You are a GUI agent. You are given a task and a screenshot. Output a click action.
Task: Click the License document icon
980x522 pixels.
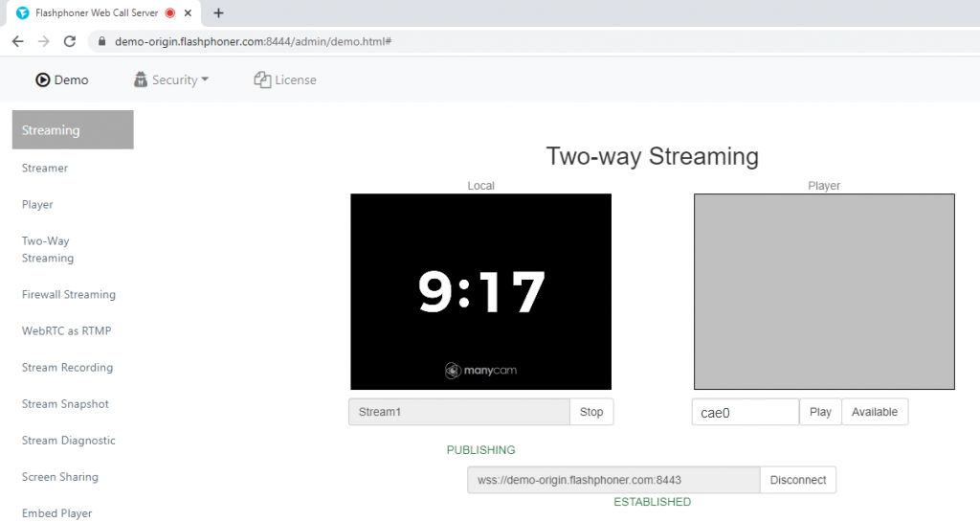(x=262, y=79)
